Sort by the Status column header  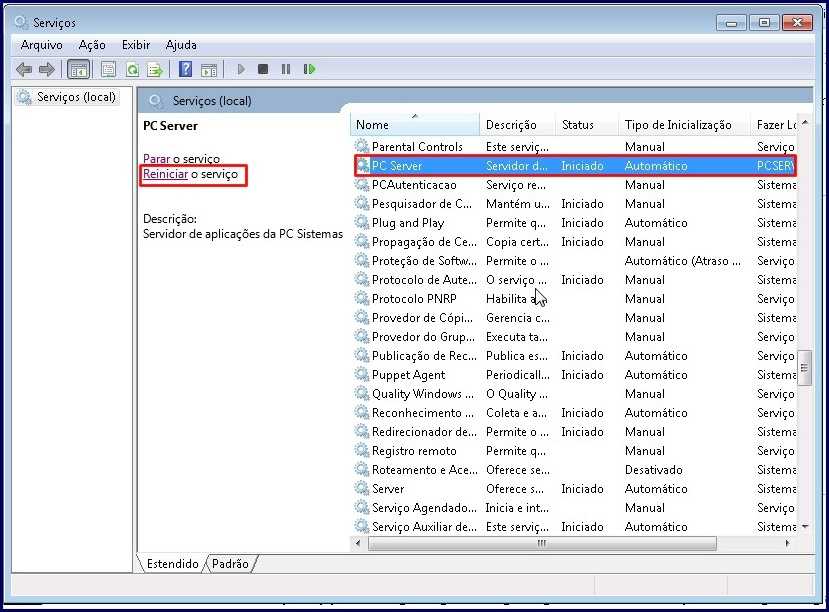(x=586, y=125)
